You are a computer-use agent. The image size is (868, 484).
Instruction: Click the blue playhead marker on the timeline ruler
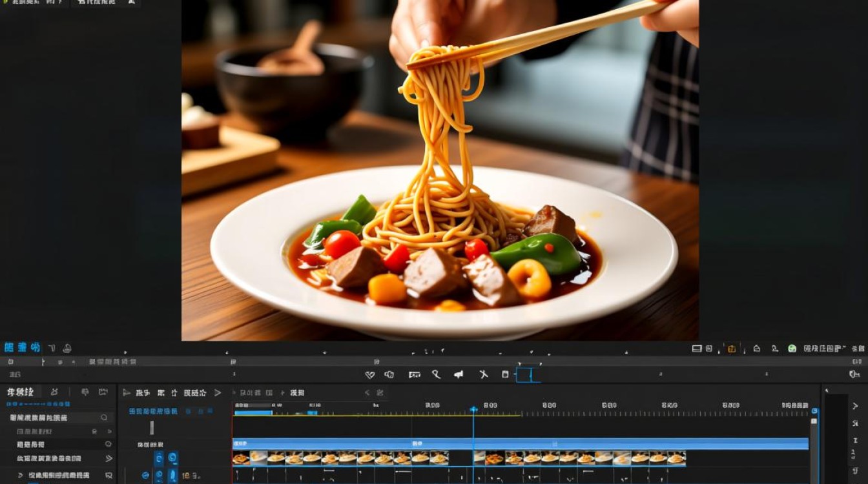tap(473, 409)
